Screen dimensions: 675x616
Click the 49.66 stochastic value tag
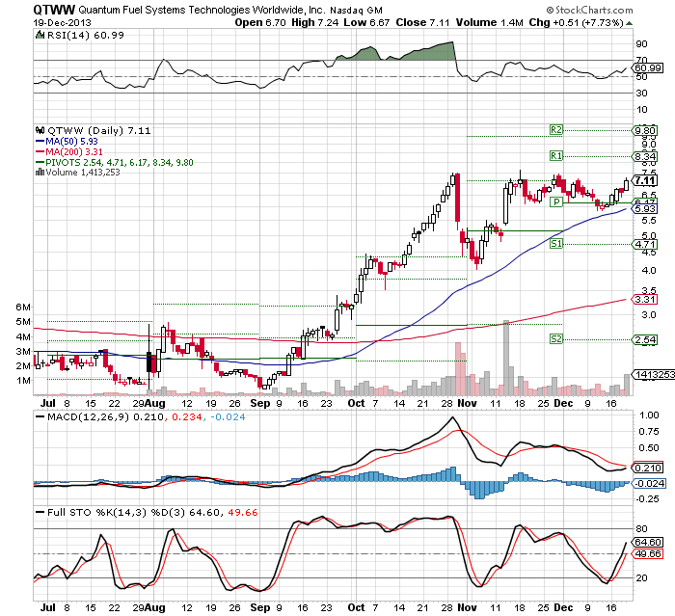point(648,553)
